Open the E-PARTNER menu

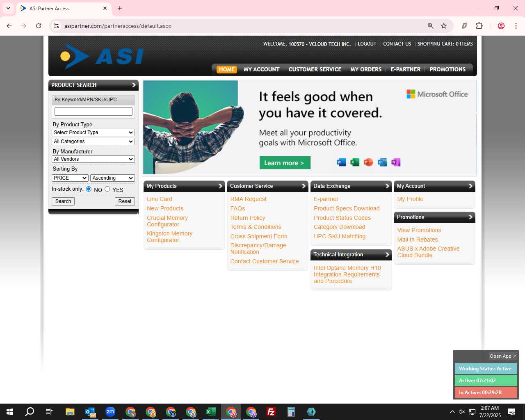[406, 69]
